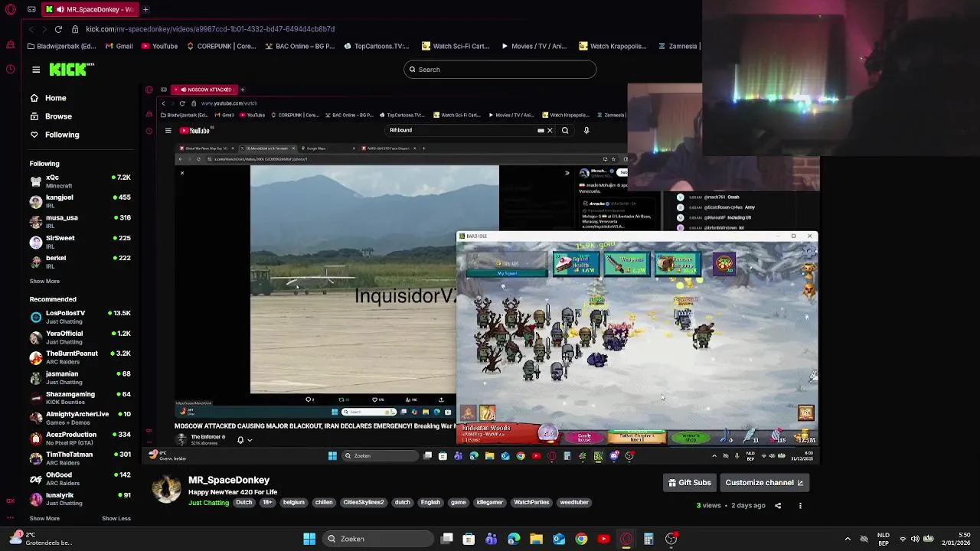Open Microsoft Edge from taskbar

pyautogui.click(x=514, y=539)
